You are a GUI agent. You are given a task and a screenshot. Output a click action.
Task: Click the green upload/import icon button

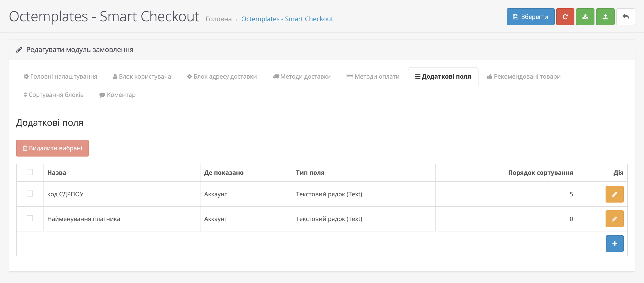pyautogui.click(x=605, y=17)
